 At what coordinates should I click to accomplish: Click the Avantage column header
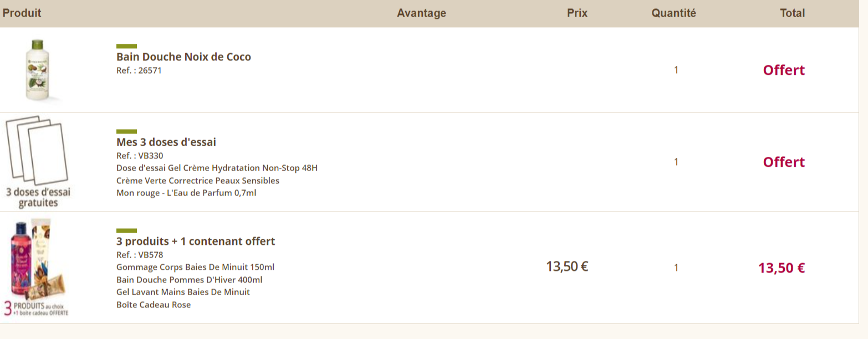click(421, 13)
